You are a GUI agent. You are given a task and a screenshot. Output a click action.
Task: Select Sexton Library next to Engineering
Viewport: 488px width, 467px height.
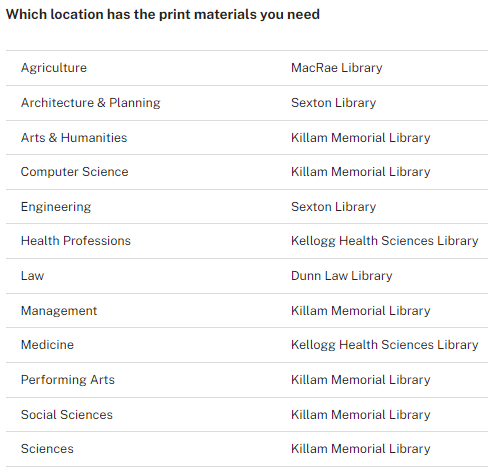tap(333, 207)
